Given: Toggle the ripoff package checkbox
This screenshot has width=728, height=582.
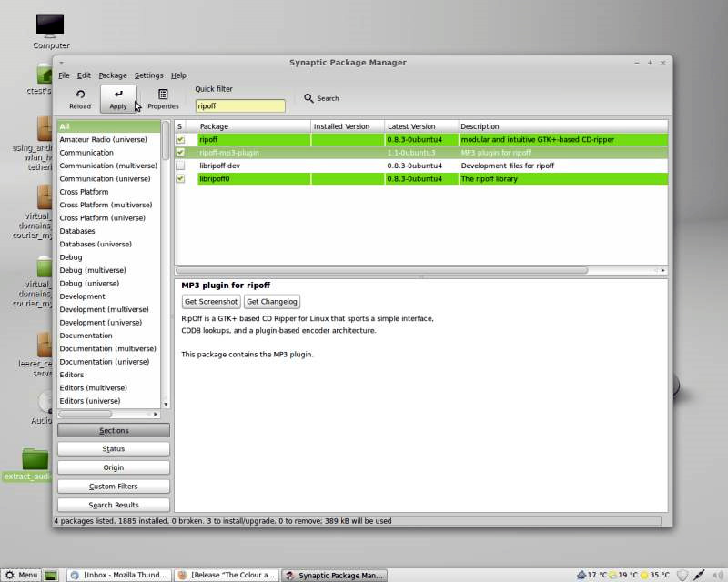Looking at the screenshot, I should 180,140.
